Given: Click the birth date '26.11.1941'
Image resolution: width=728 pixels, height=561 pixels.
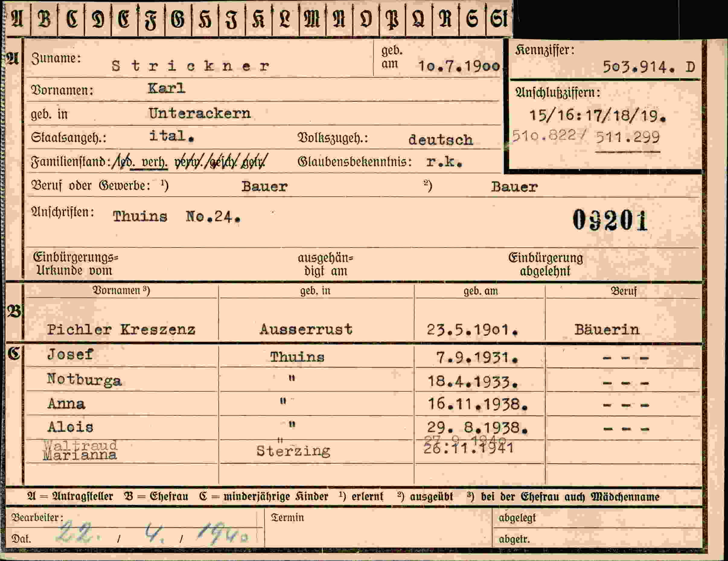Looking at the screenshot, I should tap(468, 448).
